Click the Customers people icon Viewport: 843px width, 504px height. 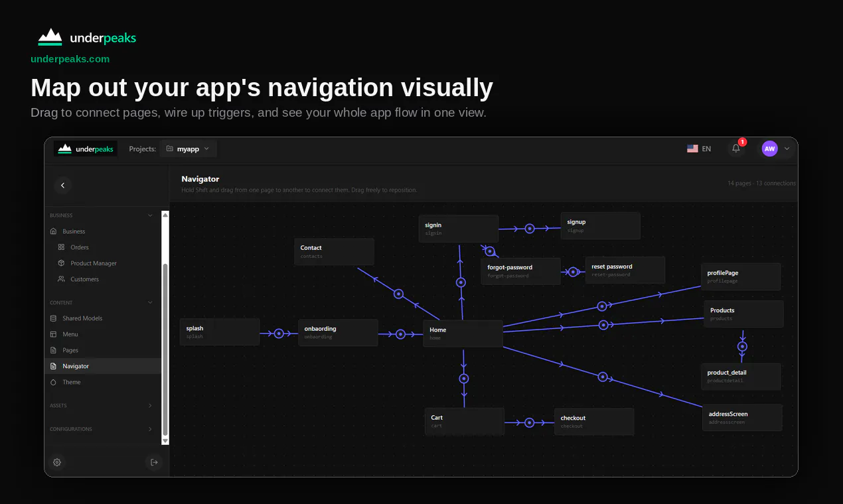tap(61, 279)
